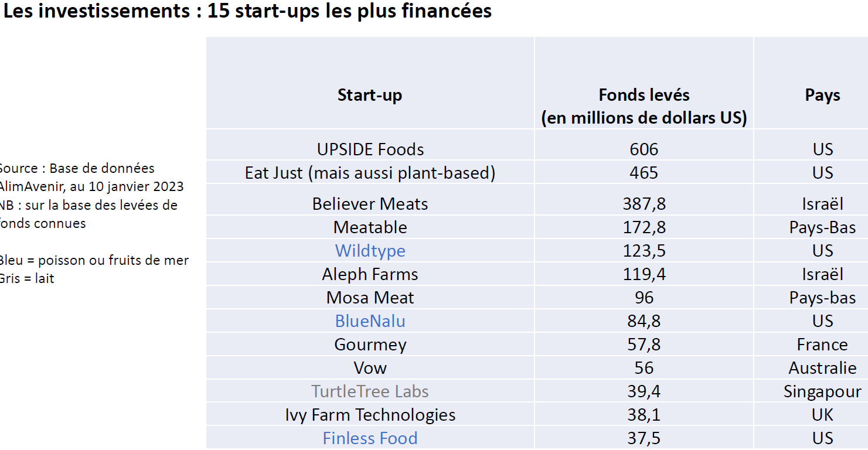Select Ivy Farm Technologies row name

(x=370, y=415)
